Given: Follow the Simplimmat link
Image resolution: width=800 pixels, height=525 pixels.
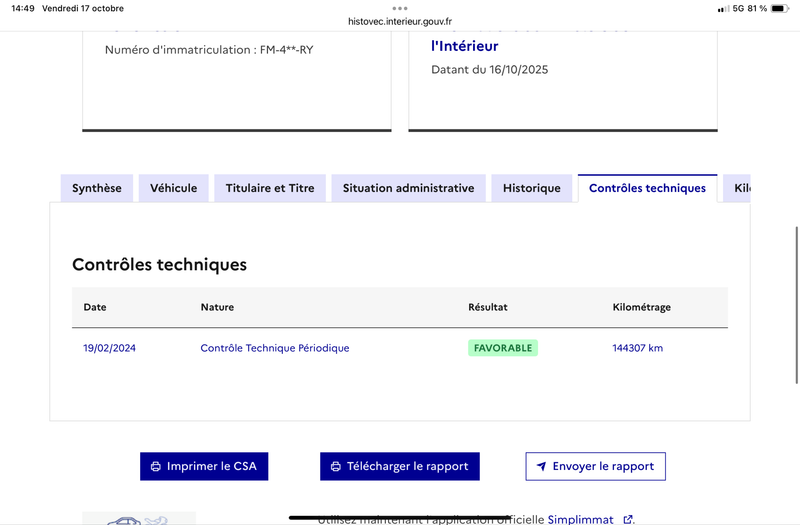Looking at the screenshot, I should (x=580, y=520).
